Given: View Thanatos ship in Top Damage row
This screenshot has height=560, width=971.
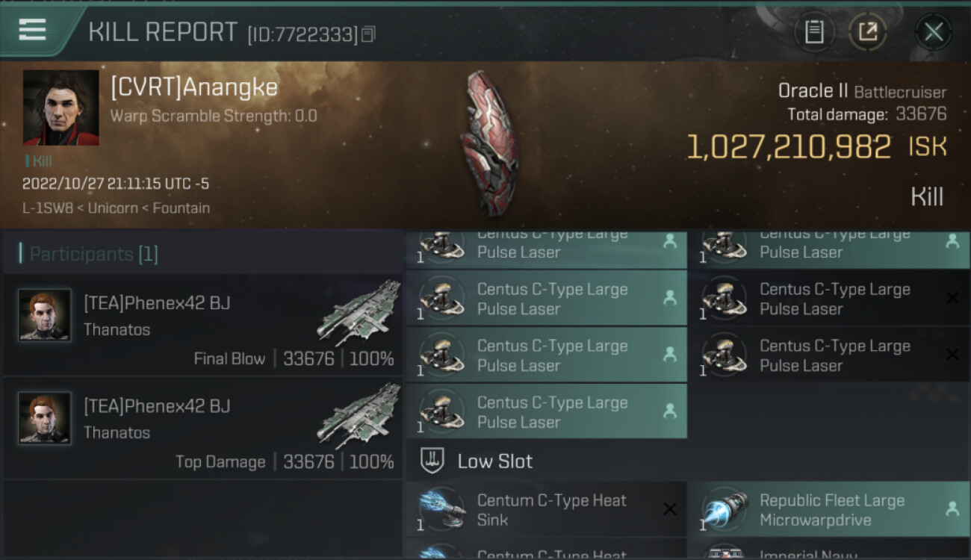Looking at the screenshot, I should tap(359, 416).
